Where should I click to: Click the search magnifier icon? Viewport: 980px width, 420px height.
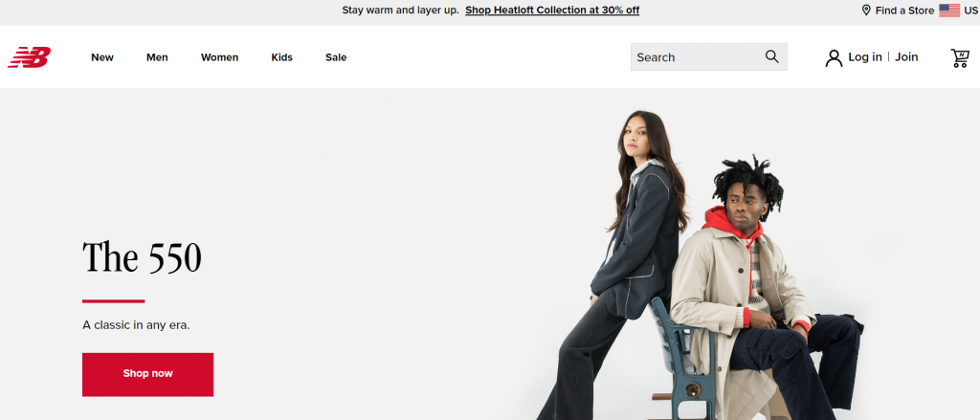pos(772,56)
